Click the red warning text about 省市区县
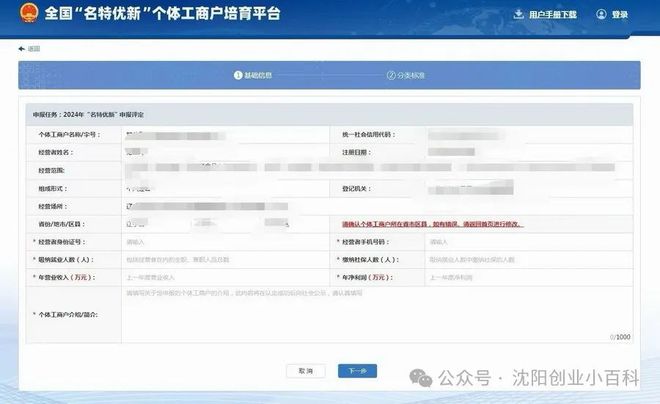 [433, 224]
